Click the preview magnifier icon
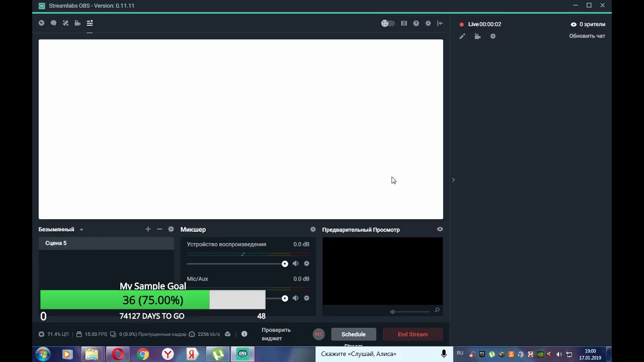Screen dimensions: 644x362 [437, 310]
